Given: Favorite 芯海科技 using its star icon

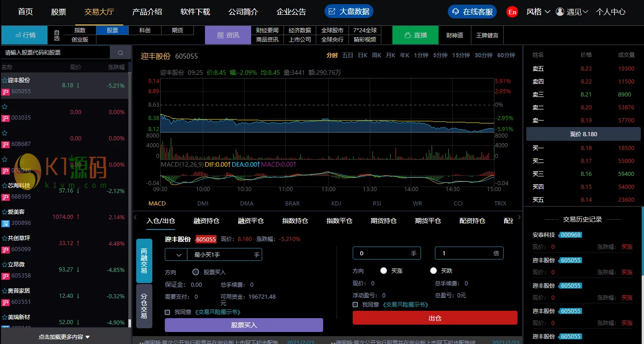Looking at the screenshot, I should click(x=4, y=186).
